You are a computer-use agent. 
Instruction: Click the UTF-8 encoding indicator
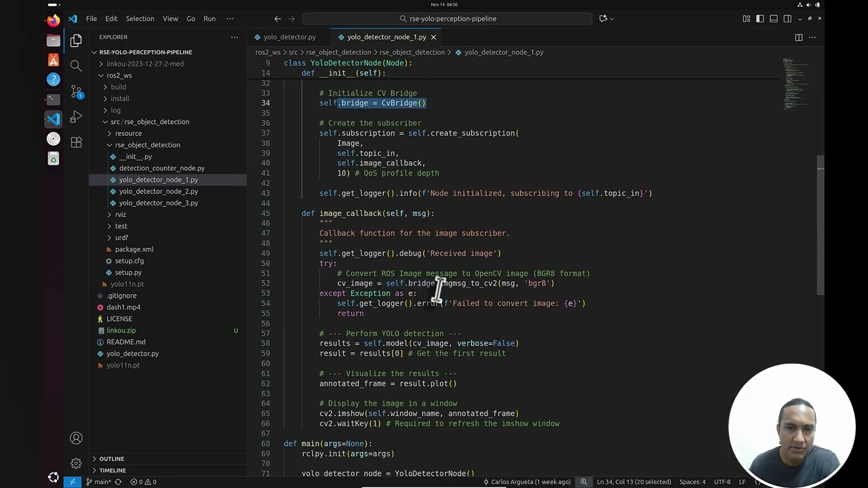click(722, 482)
